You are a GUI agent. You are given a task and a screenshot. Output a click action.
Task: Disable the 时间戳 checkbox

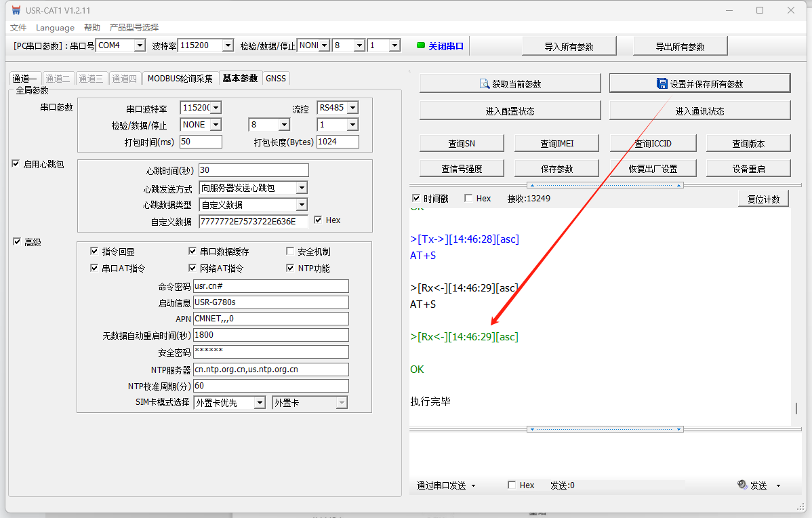[x=416, y=199]
